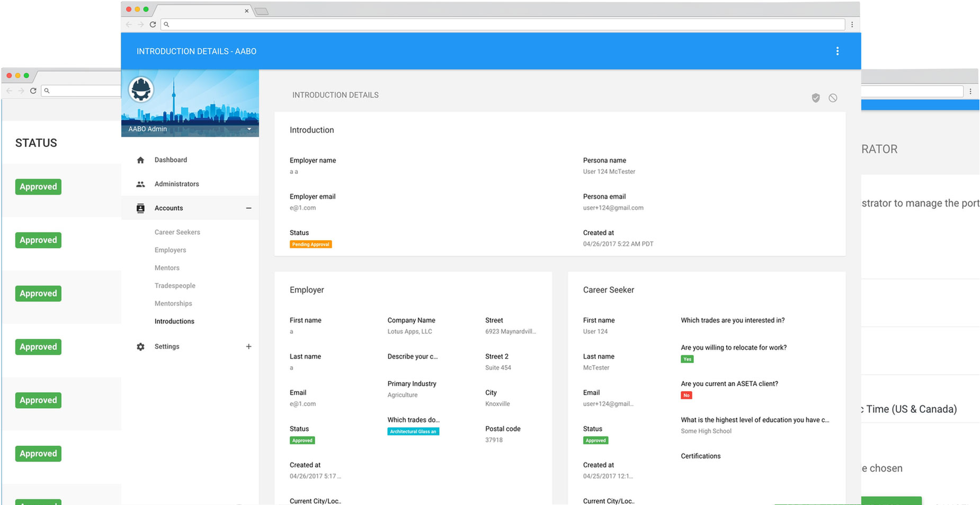Click the hard hat avatar logo

[x=141, y=90]
